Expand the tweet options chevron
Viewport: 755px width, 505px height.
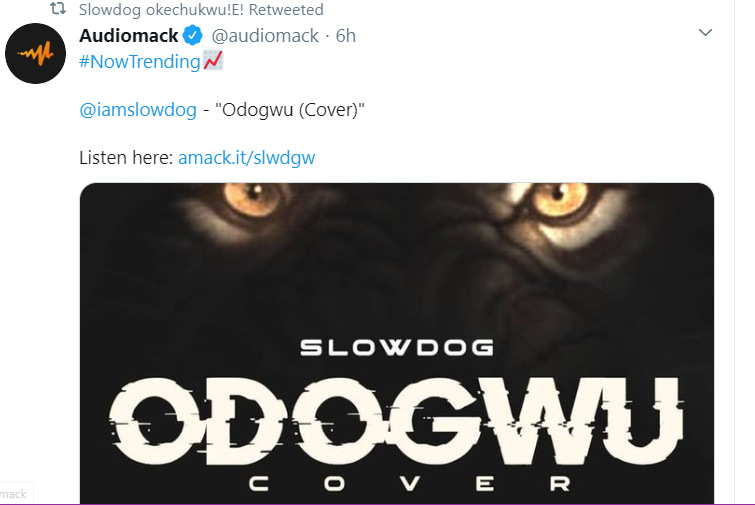point(705,32)
